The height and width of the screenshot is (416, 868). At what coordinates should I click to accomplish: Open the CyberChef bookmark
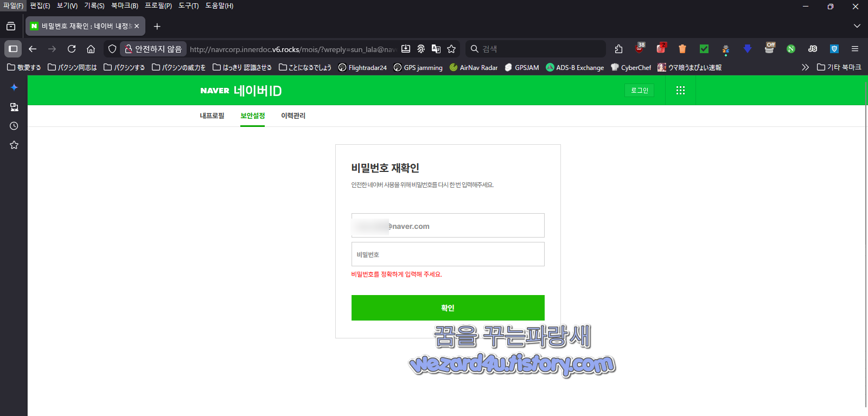coord(631,67)
